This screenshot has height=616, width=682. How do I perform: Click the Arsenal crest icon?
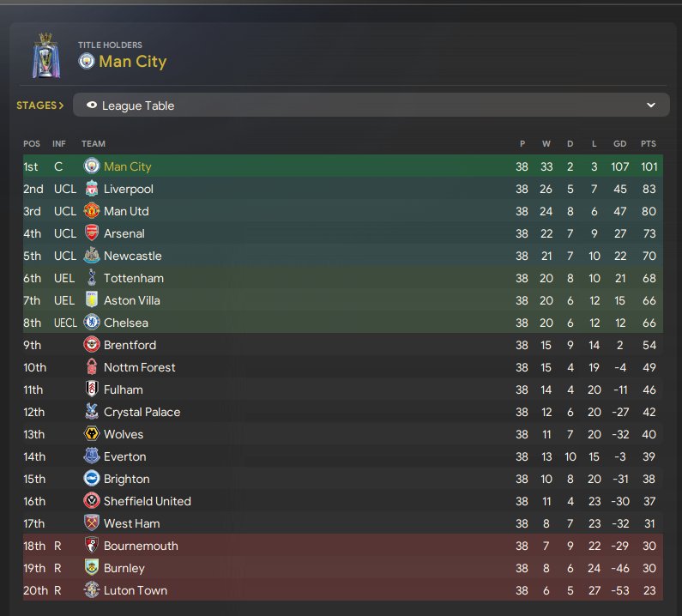click(x=92, y=233)
